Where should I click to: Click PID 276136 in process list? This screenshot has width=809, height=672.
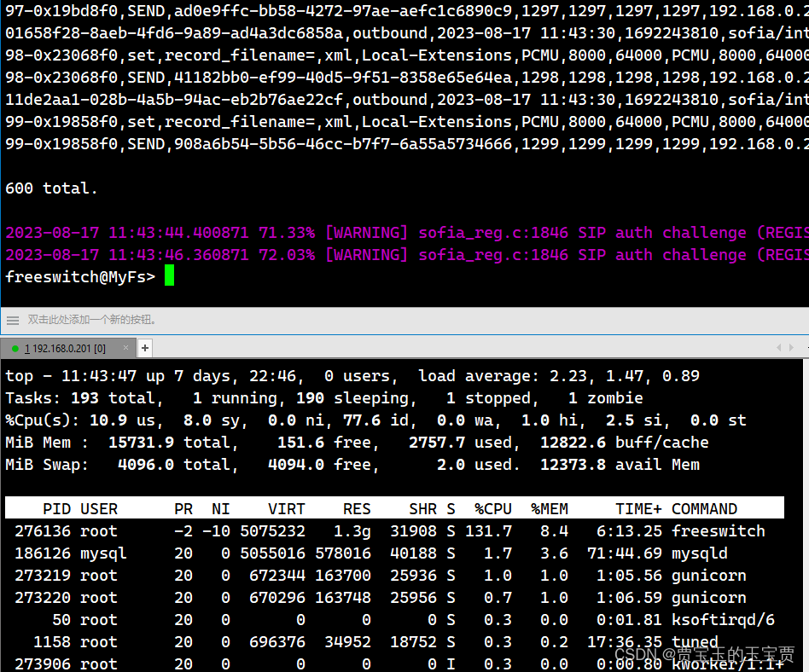43,531
